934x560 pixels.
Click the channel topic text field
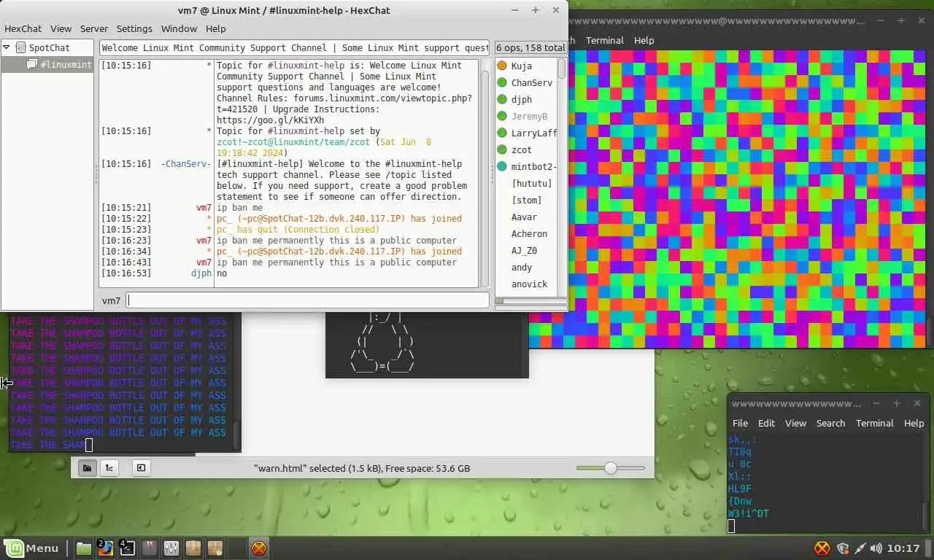point(294,48)
